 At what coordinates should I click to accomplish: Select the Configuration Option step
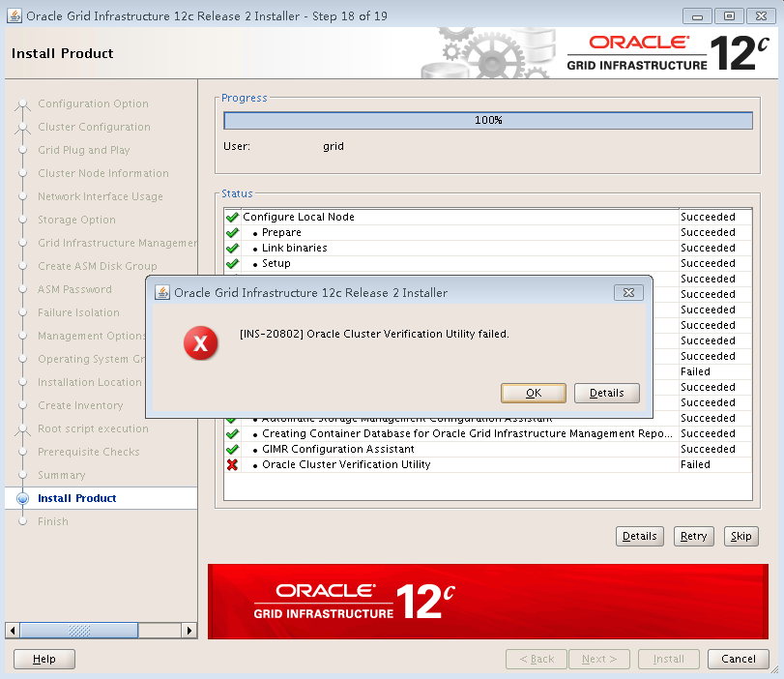(x=93, y=103)
